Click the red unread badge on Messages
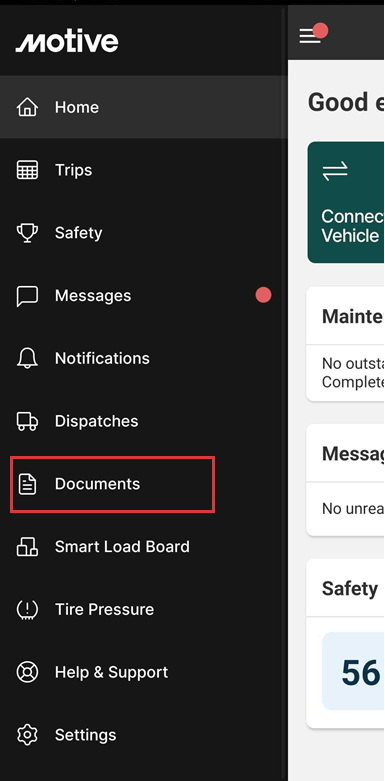 [263, 295]
